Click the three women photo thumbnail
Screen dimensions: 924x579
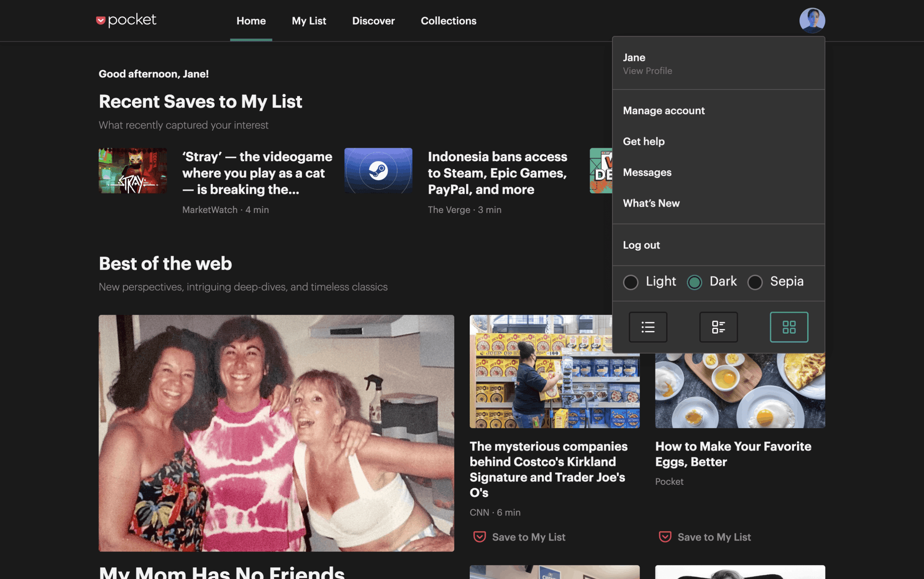click(x=276, y=433)
